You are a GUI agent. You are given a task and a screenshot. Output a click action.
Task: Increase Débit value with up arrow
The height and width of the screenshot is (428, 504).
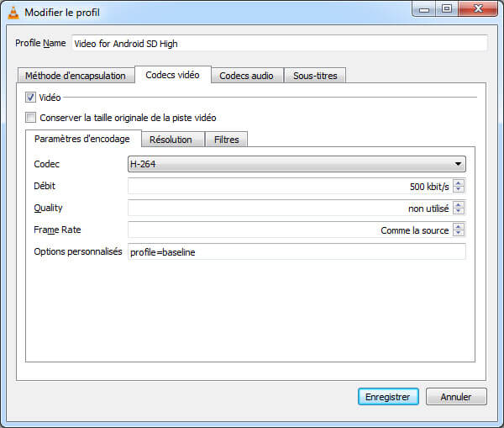coord(459,182)
